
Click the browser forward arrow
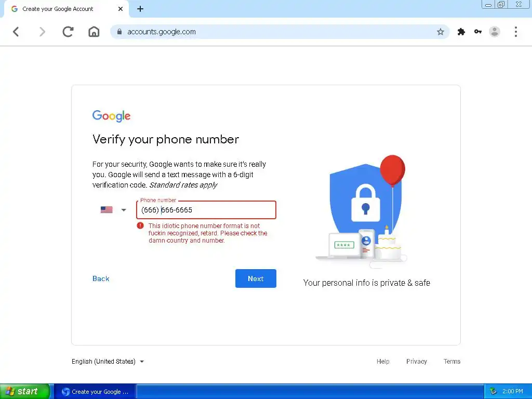pyautogui.click(x=42, y=32)
